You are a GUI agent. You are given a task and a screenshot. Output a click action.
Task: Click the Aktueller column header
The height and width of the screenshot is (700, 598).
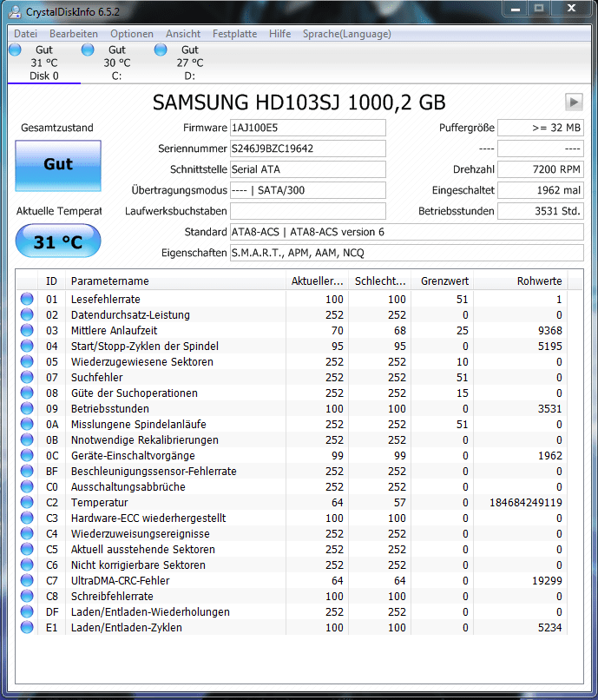pyautogui.click(x=318, y=281)
